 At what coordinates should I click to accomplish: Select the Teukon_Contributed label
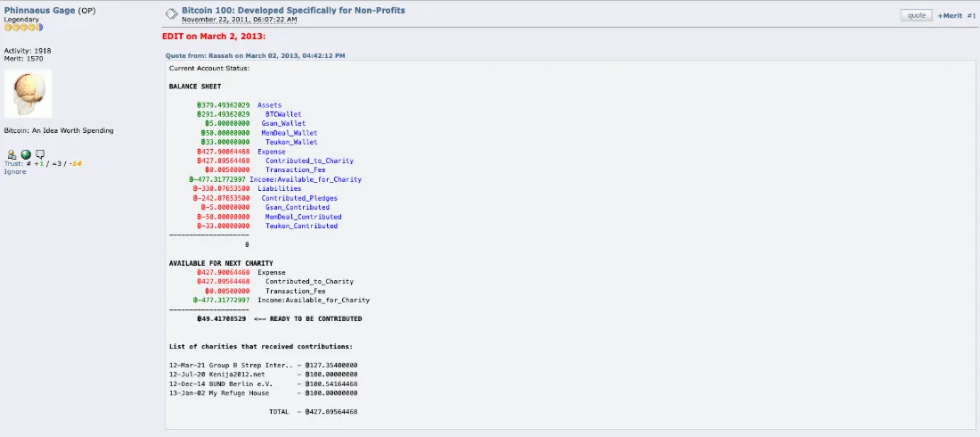pos(301,226)
